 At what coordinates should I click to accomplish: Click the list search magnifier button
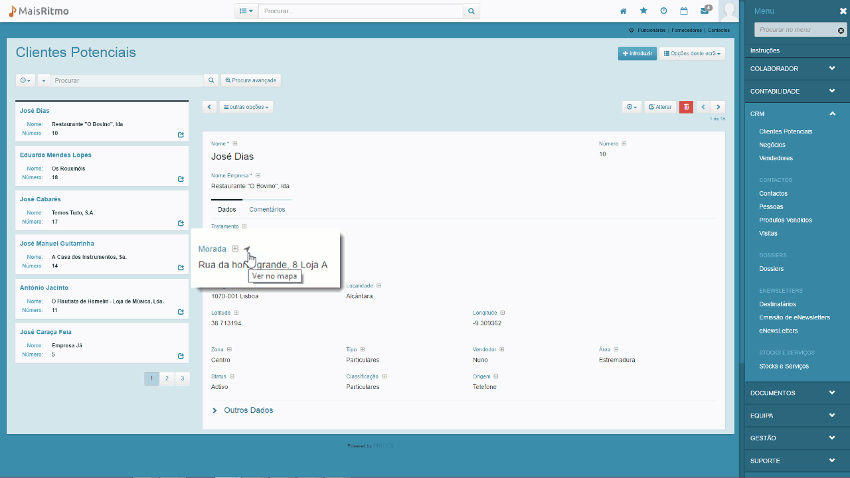(211, 80)
